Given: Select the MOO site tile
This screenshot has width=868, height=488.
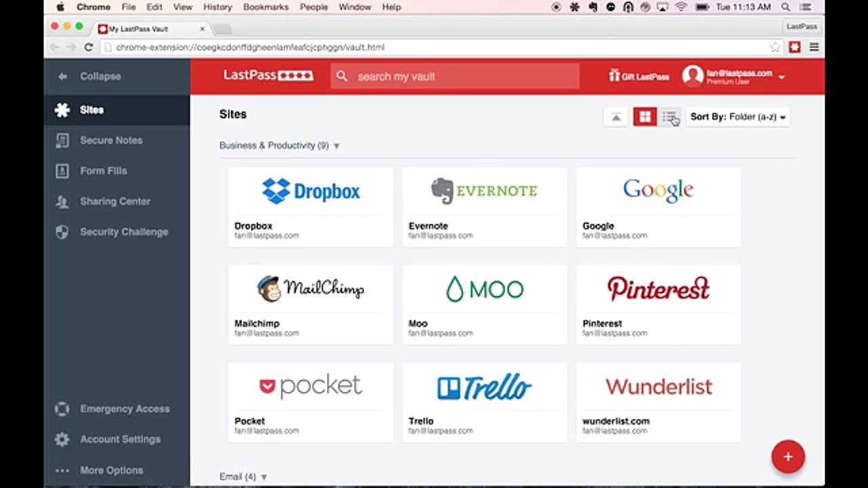Looking at the screenshot, I should [485, 305].
